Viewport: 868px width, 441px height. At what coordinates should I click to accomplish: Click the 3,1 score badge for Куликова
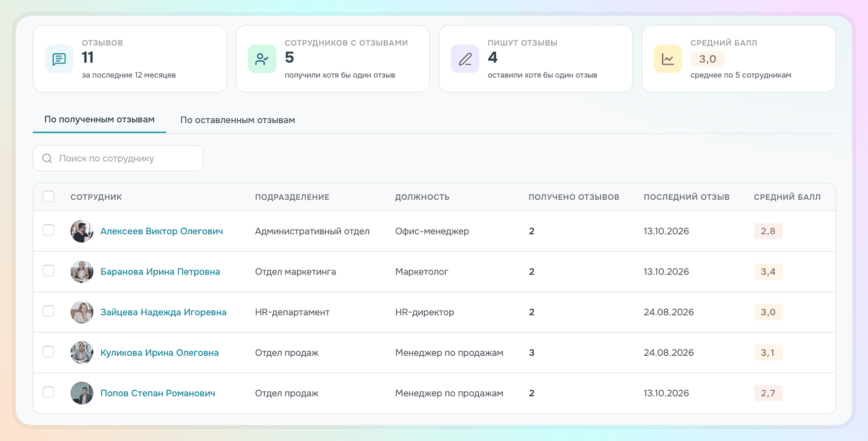point(768,352)
